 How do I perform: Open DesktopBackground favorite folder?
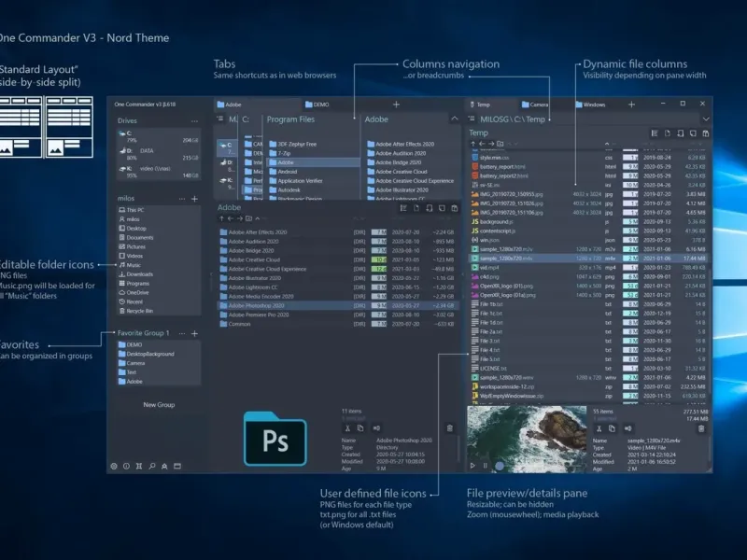pos(159,354)
